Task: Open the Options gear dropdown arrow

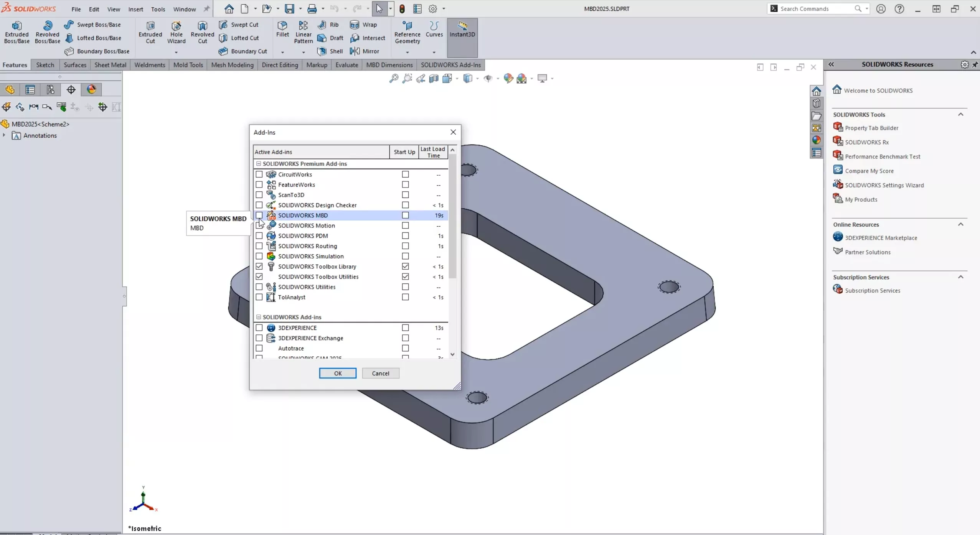Action: [444, 8]
